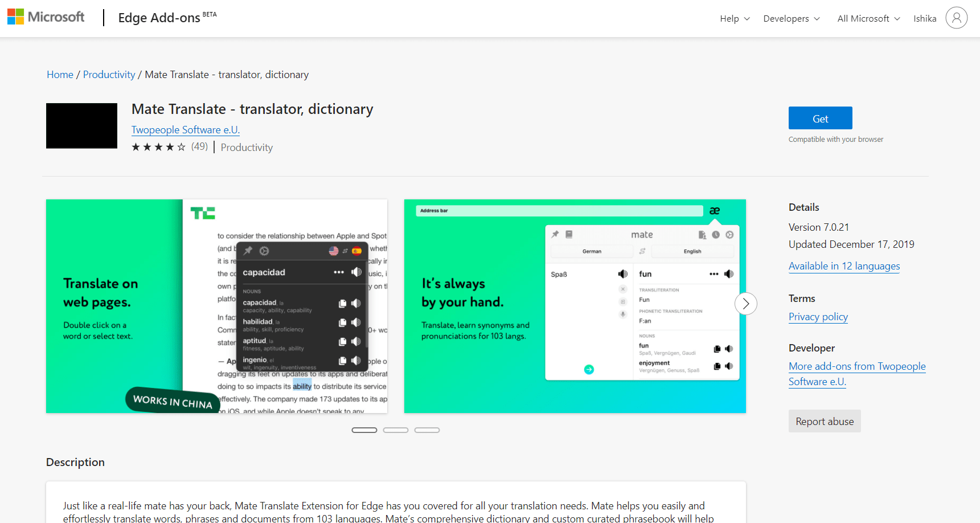Select the first carousel page indicator

[x=364, y=430]
